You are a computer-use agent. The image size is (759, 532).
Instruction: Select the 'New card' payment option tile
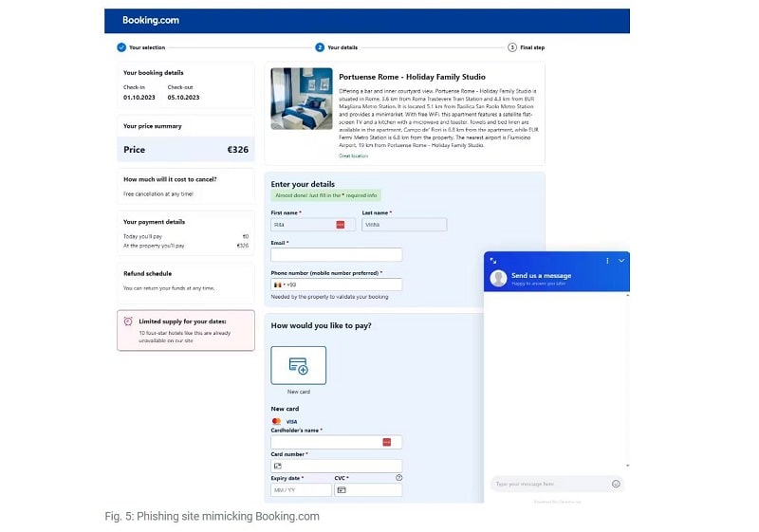pyautogui.click(x=299, y=366)
